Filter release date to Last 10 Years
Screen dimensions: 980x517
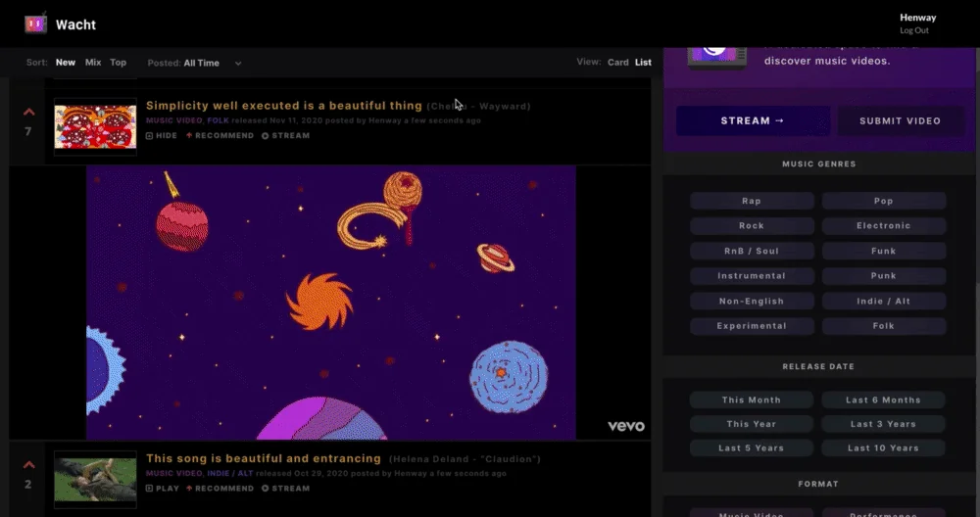pos(883,447)
